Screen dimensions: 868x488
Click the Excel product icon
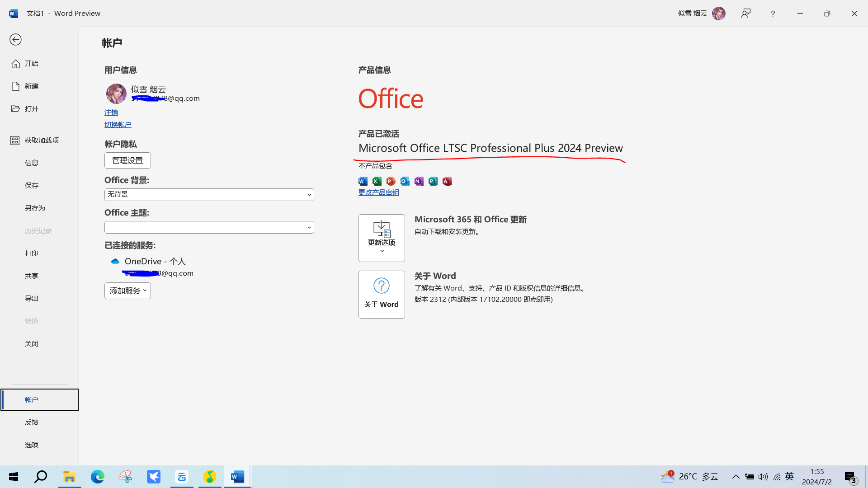click(x=377, y=181)
